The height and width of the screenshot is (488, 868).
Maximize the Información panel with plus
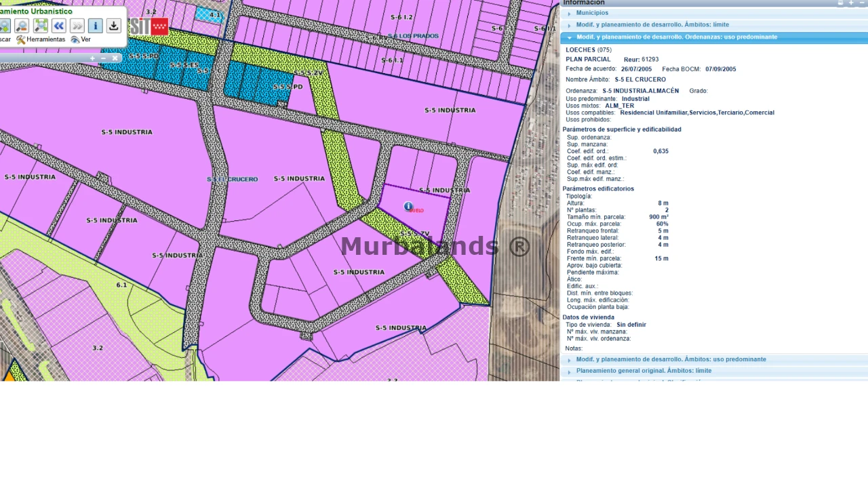point(852,3)
